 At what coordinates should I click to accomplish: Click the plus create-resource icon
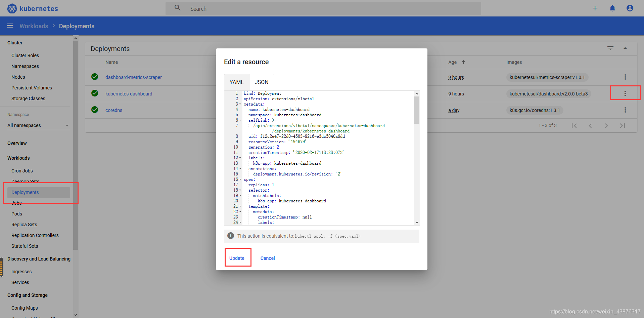595,8
